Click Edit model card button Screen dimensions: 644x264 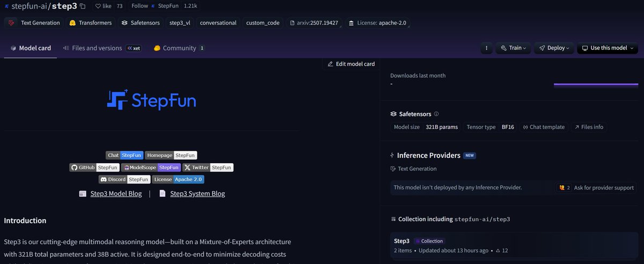(x=351, y=64)
